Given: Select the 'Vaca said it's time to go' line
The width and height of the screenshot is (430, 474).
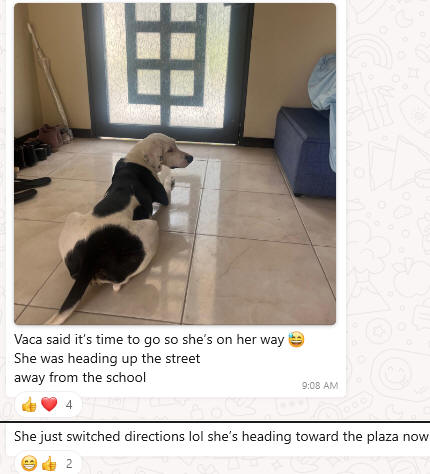Looking at the screenshot, I should coord(149,340).
